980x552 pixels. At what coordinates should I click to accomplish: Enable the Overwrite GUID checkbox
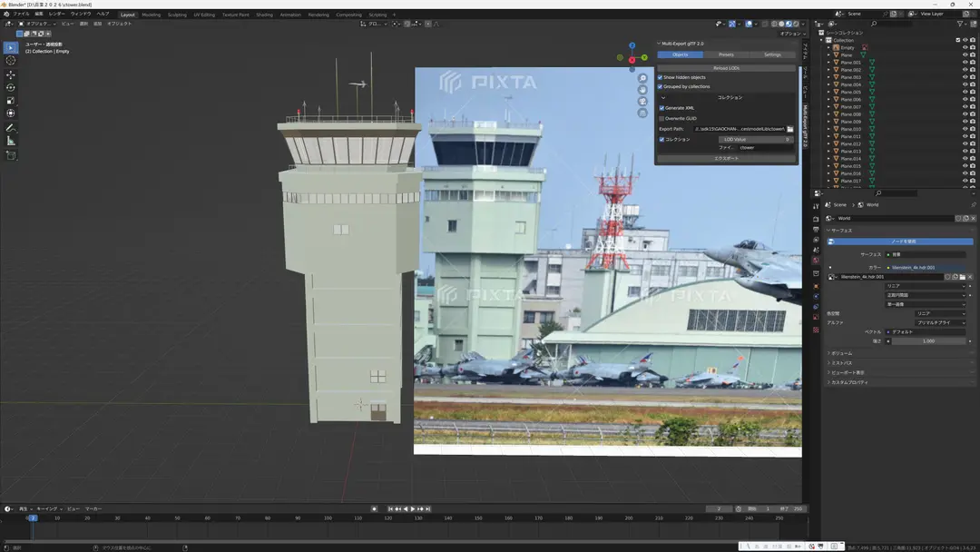[x=661, y=118]
